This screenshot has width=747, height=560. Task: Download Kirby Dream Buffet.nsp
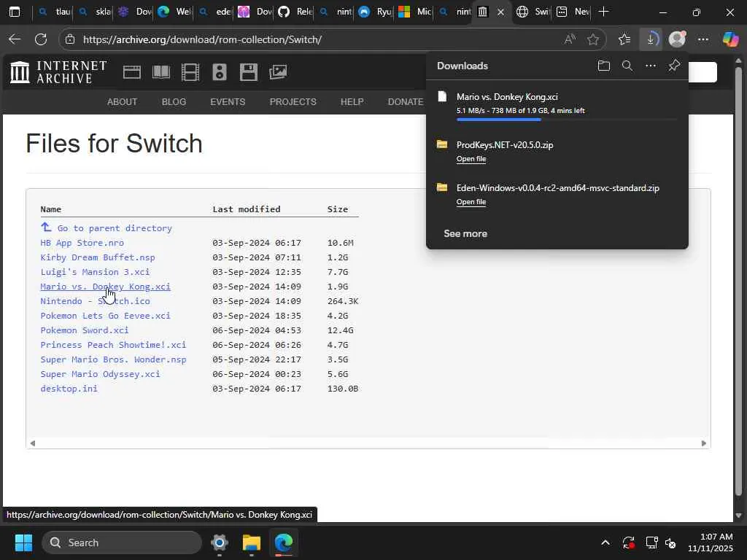coord(98,257)
